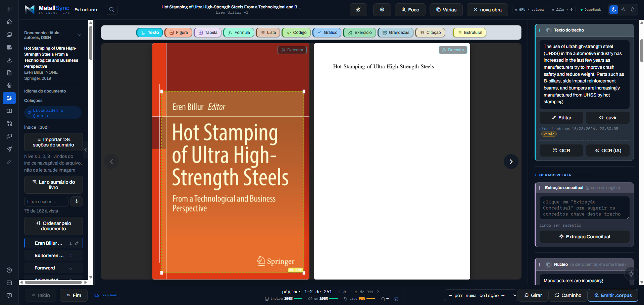Collapse the left sidebar panel icon
The image size is (644, 305).
[x=9, y=9]
